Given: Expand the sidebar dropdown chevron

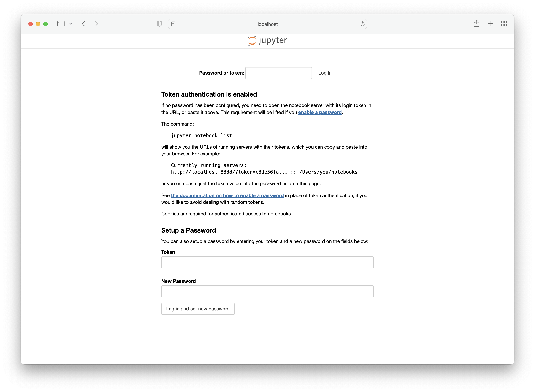Looking at the screenshot, I should [71, 24].
